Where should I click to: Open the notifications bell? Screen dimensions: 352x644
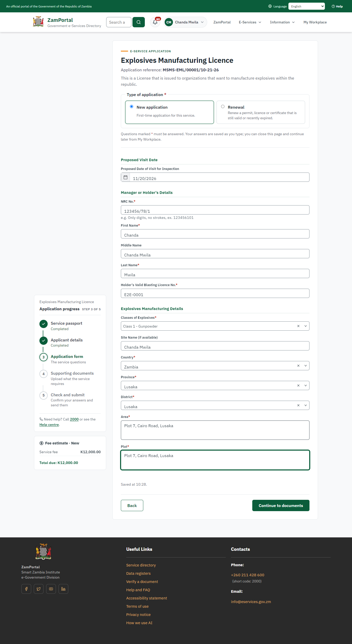[155, 22]
